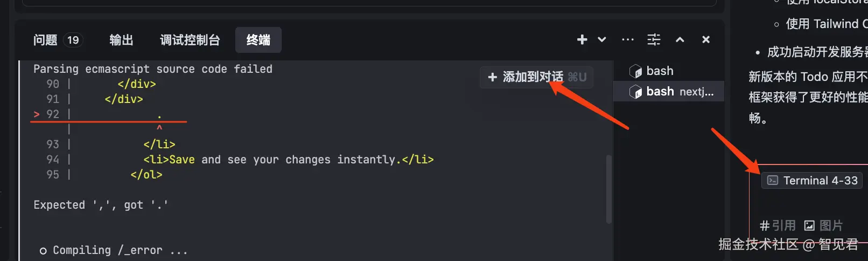Click the terminal icon in Terminal 4-33 chip
Viewport: 868px width, 261px height.
(x=773, y=181)
